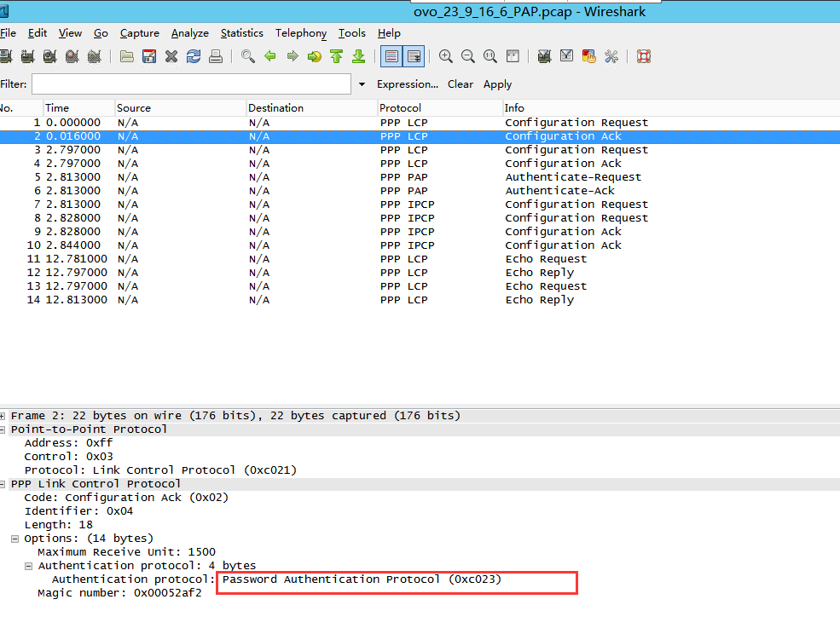Select packet 6 PAP Authenticate-Ack

coord(420,191)
